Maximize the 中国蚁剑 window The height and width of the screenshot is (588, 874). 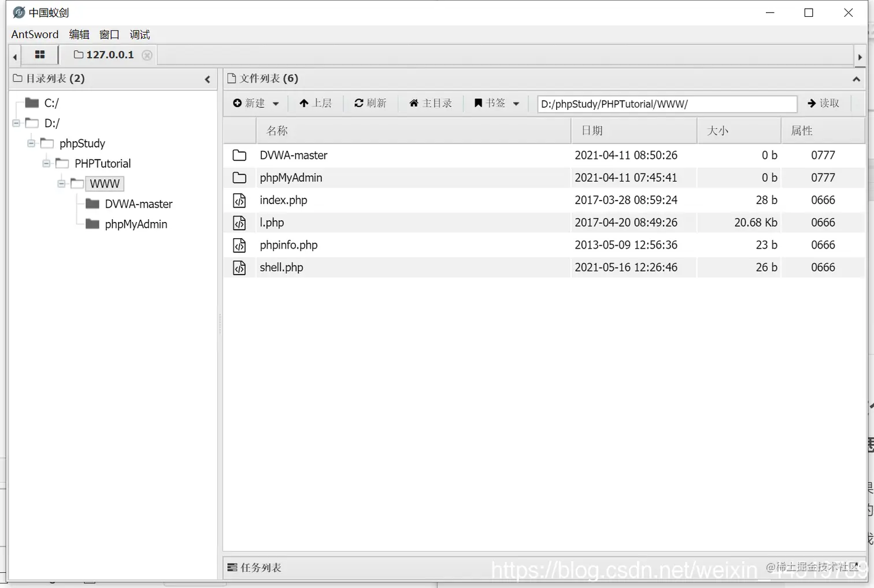point(809,13)
